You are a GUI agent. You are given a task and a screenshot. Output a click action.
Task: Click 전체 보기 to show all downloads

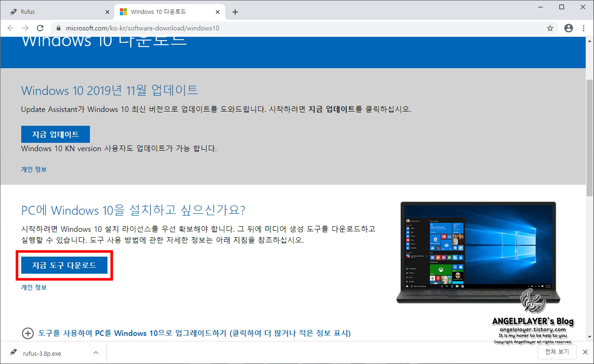point(557,352)
